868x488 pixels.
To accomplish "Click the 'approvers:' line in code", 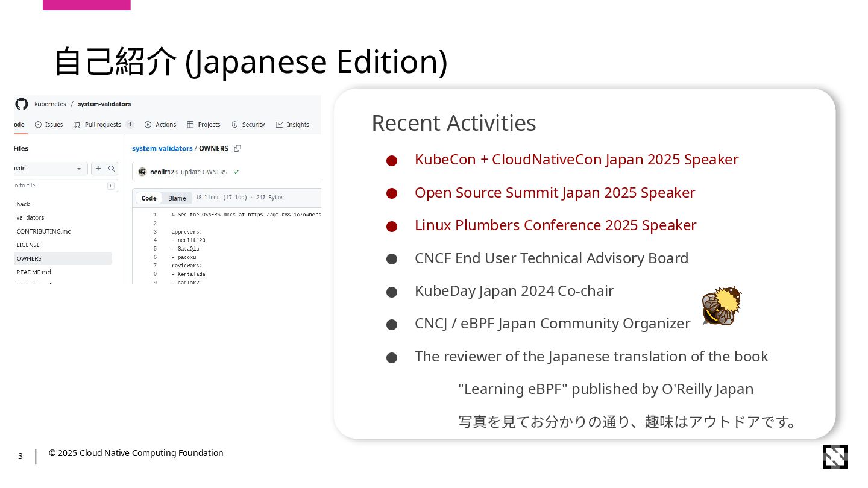I will pyautogui.click(x=186, y=231).
